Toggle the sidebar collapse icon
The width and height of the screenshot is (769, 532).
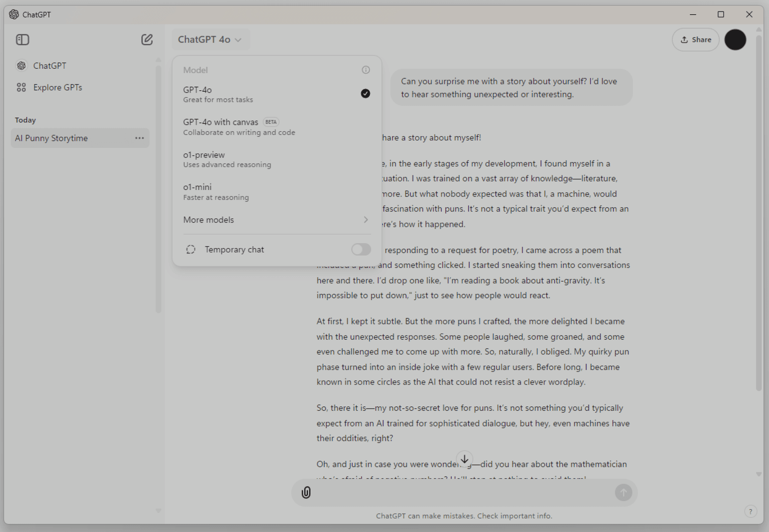[22, 40]
